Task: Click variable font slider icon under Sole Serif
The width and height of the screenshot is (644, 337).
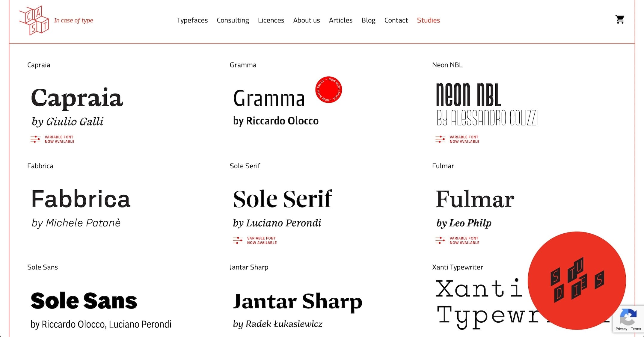Action: tap(238, 241)
